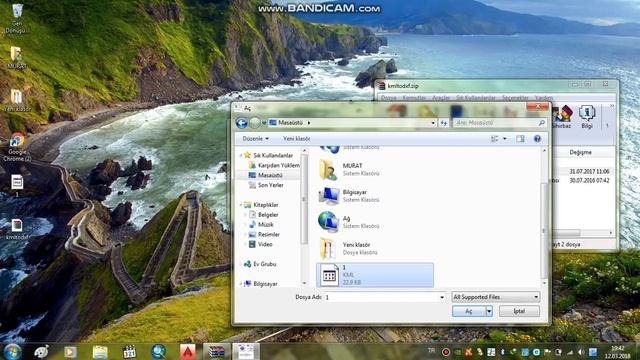Toggle the preview pane icon

click(x=520, y=139)
